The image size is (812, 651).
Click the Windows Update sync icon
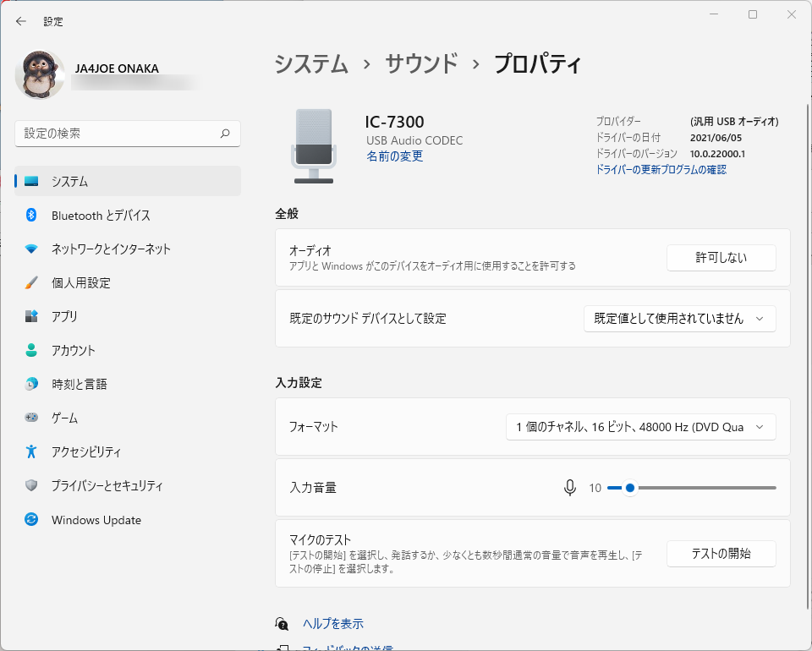pos(31,520)
